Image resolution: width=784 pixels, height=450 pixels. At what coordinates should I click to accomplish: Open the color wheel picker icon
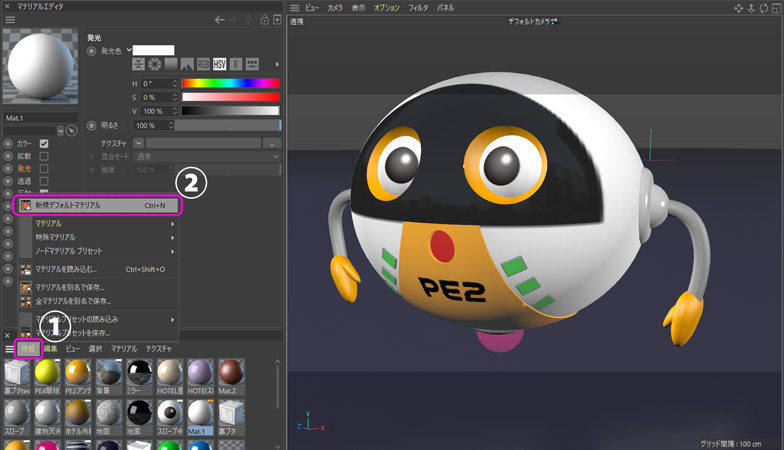155,64
